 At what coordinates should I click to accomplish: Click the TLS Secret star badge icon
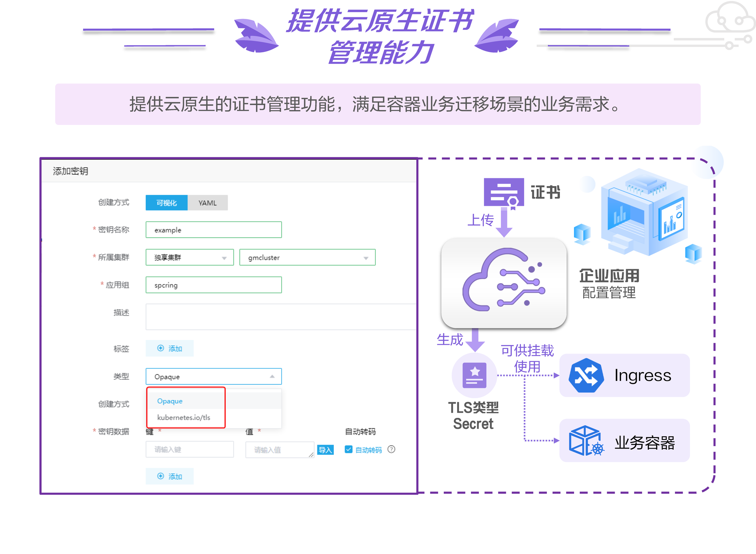[474, 375]
